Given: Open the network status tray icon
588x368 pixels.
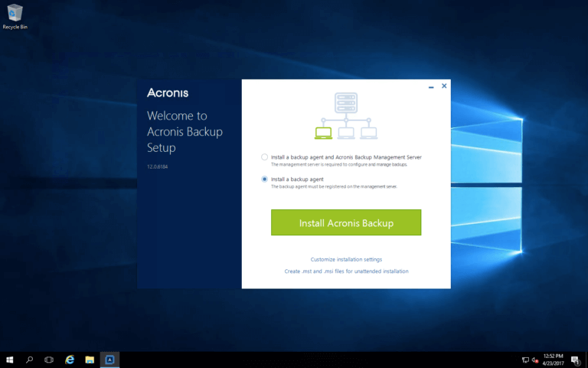Looking at the screenshot, I should [x=525, y=360].
